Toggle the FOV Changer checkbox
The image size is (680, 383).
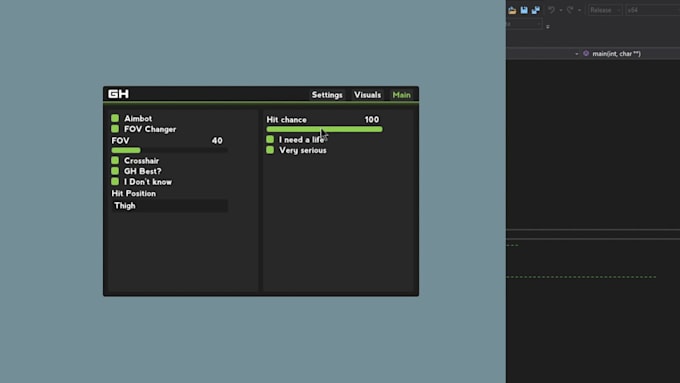115,129
